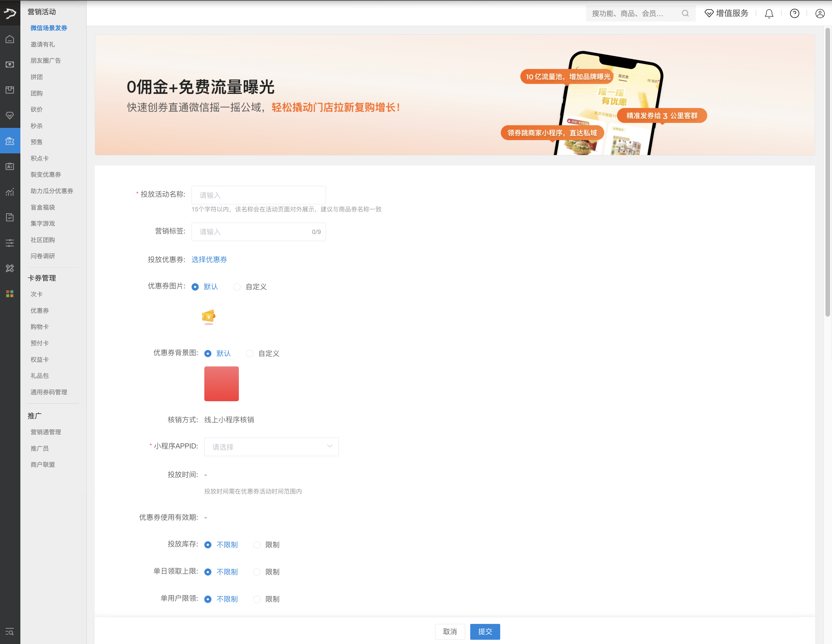832x644 pixels.
Task: Click the notification bell icon
Action: (x=769, y=14)
